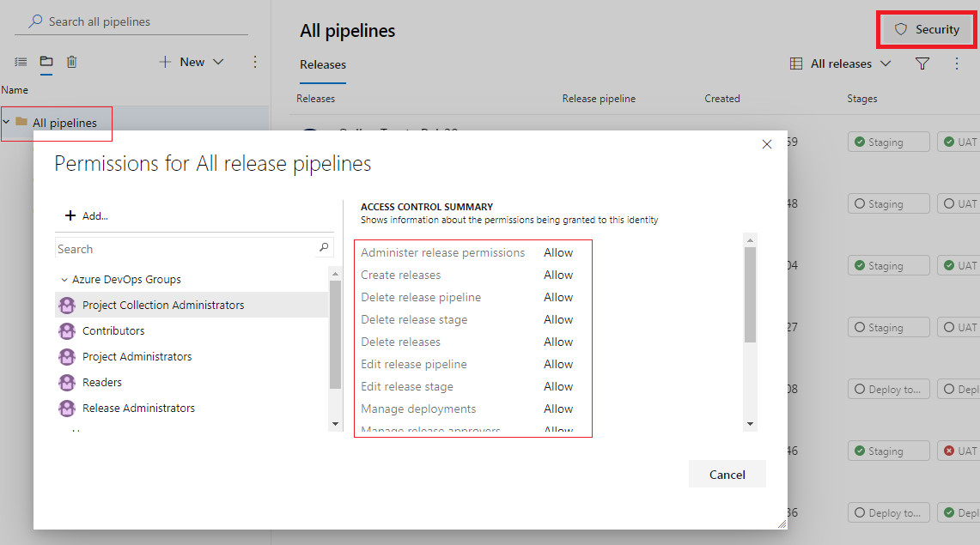Click the down arrow of the permissions summary scrollbar

pos(750,423)
